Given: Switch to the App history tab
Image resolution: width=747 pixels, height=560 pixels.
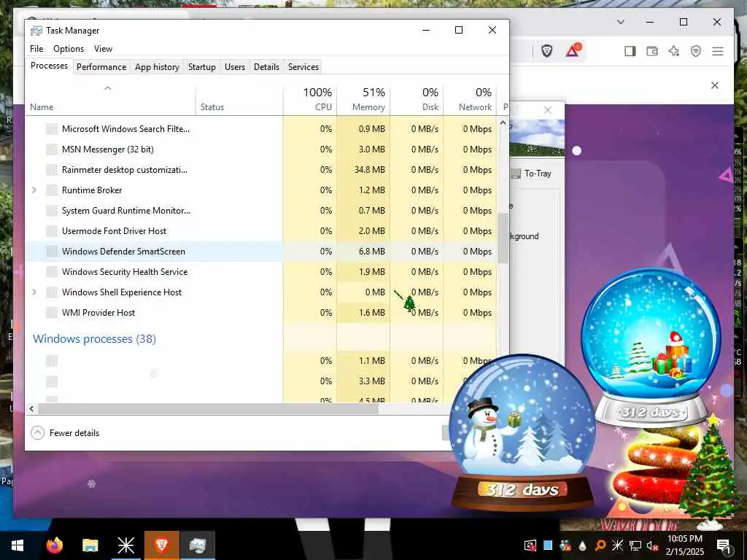Looking at the screenshot, I should [158, 67].
